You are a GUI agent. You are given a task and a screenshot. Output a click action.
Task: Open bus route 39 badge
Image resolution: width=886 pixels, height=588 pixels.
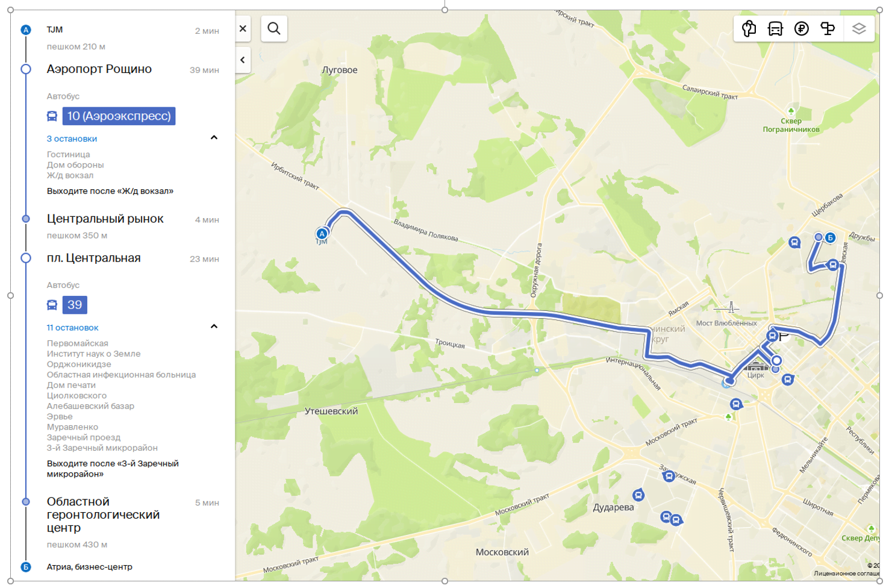(x=75, y=305)
